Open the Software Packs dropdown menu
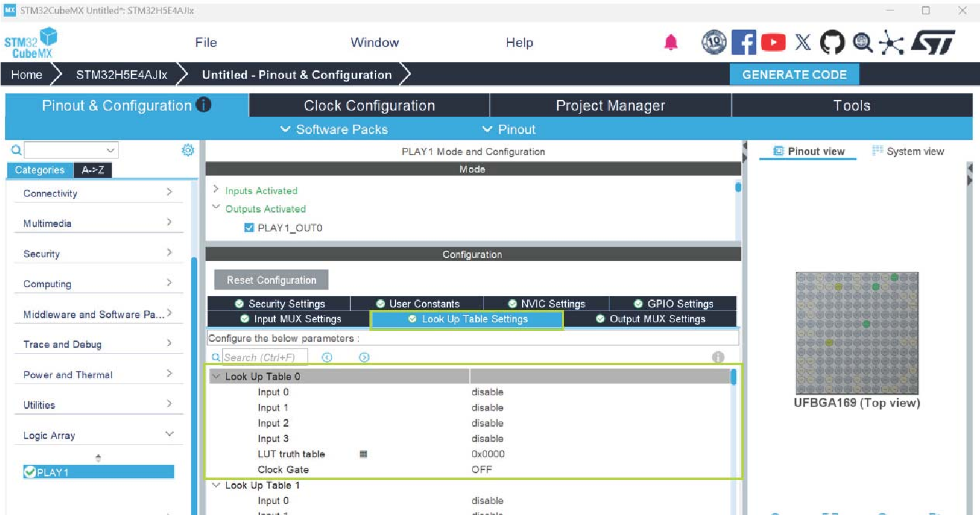980x515 pixels. tap(334, 130)
